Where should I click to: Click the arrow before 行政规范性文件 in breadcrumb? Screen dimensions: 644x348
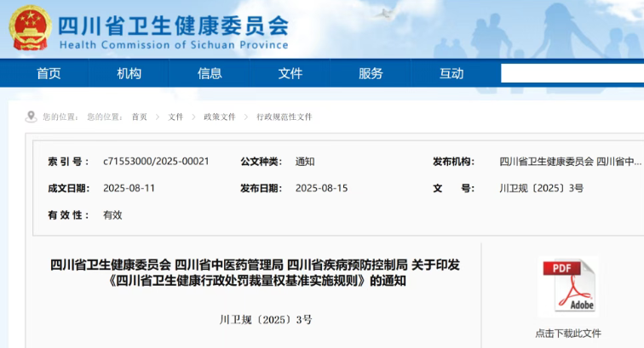pyautogui.click(x=246, y=117)
